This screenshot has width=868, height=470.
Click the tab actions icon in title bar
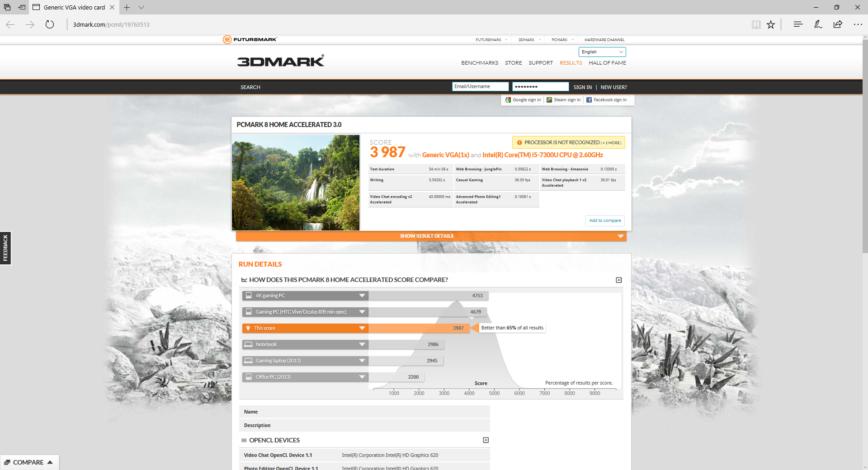point(7,7)
